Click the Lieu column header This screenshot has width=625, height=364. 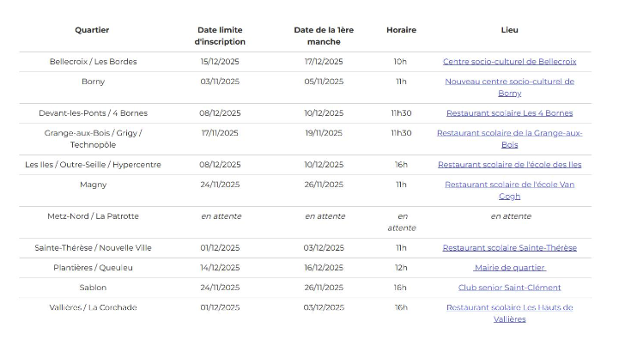(x=509, y=30)
